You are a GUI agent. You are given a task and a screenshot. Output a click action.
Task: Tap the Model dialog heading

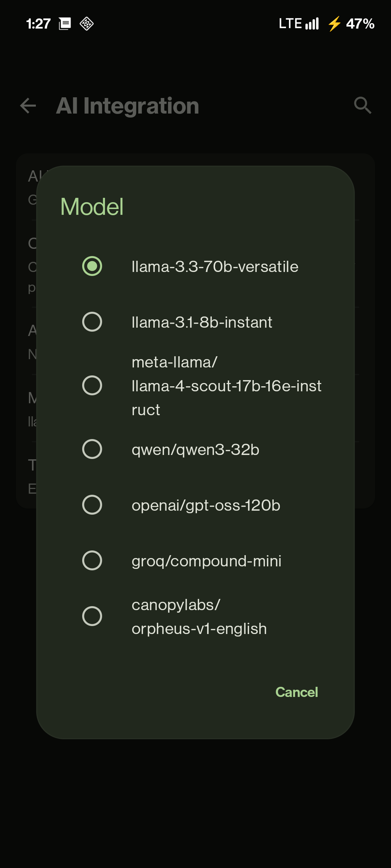click(92, 207)
